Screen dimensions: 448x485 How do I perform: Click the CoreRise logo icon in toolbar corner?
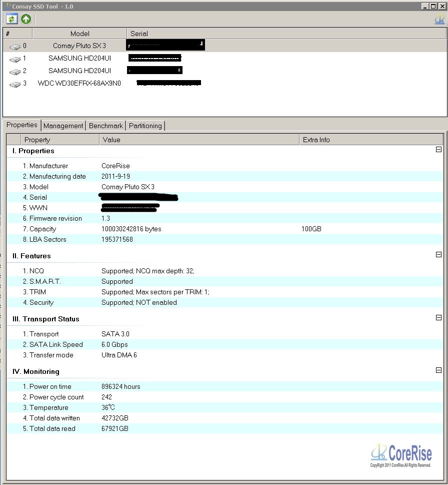coord(439,20)
